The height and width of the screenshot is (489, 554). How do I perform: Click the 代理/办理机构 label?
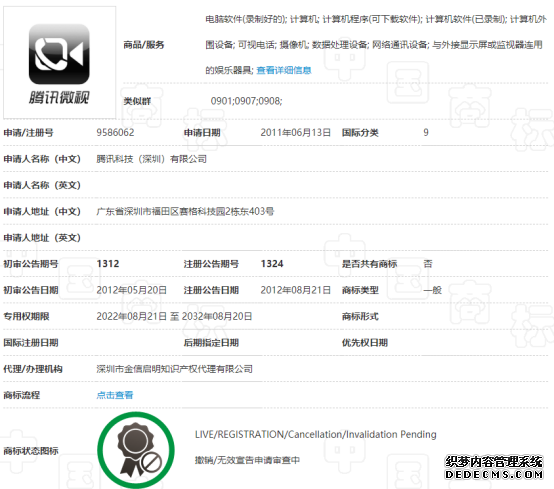click(x=33, y=369)
